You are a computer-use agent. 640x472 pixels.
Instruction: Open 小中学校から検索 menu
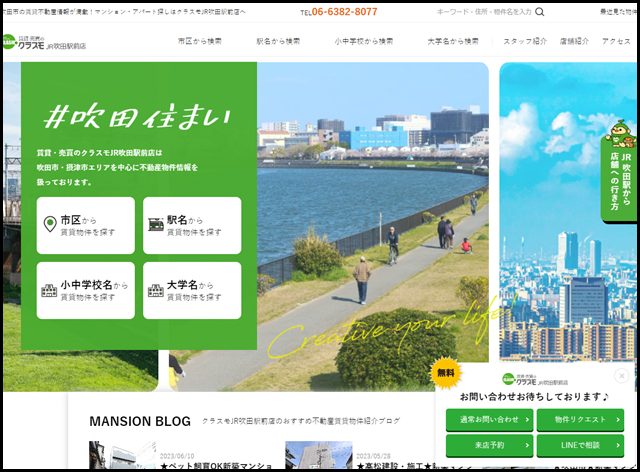coord(364,41)
